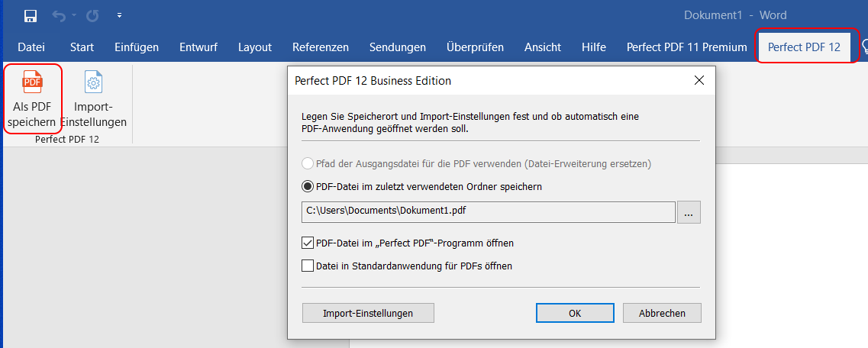Close the Perfect PDF 12 dialog
Screen dimensions: 868x348
coord(699,81)
